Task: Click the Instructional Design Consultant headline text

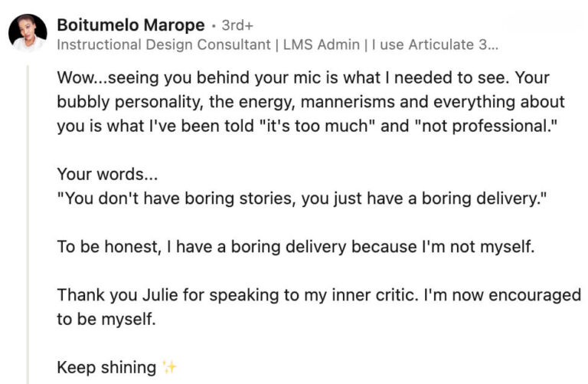Action: pos(164,44)
